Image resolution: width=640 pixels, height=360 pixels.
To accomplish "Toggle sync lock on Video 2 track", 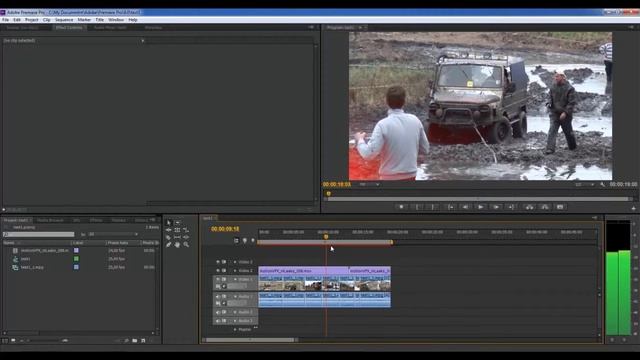I will [x=224, y=271].
